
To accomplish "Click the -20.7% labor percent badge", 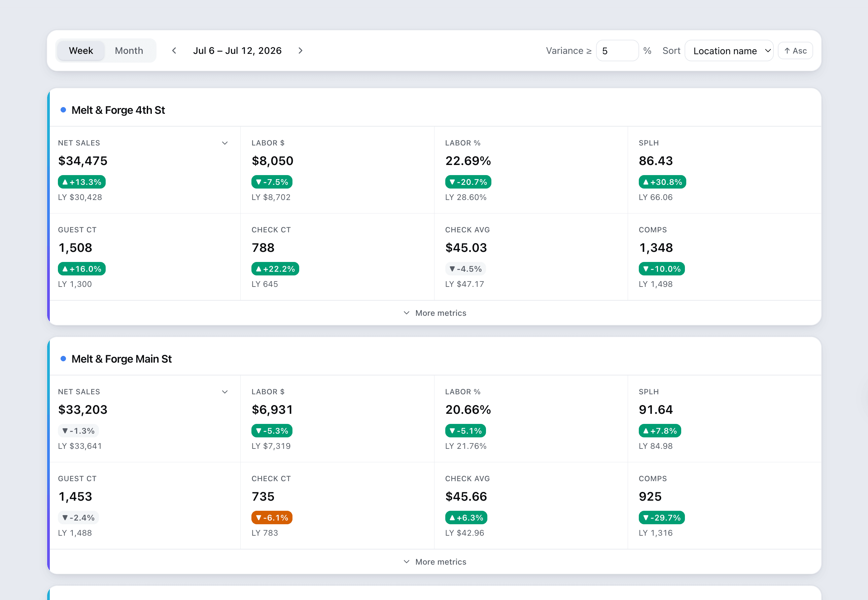I will (x=468, y=182).
